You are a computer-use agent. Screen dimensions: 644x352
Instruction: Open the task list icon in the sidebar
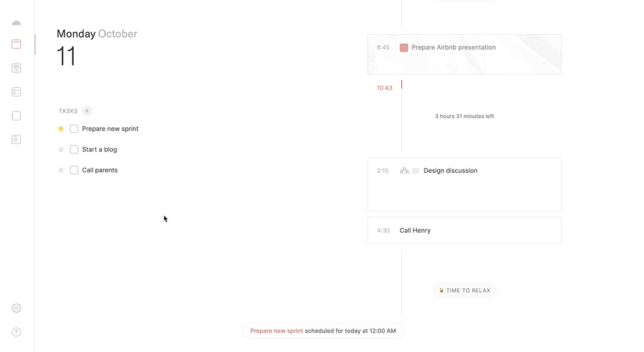[x=16, y=92]
